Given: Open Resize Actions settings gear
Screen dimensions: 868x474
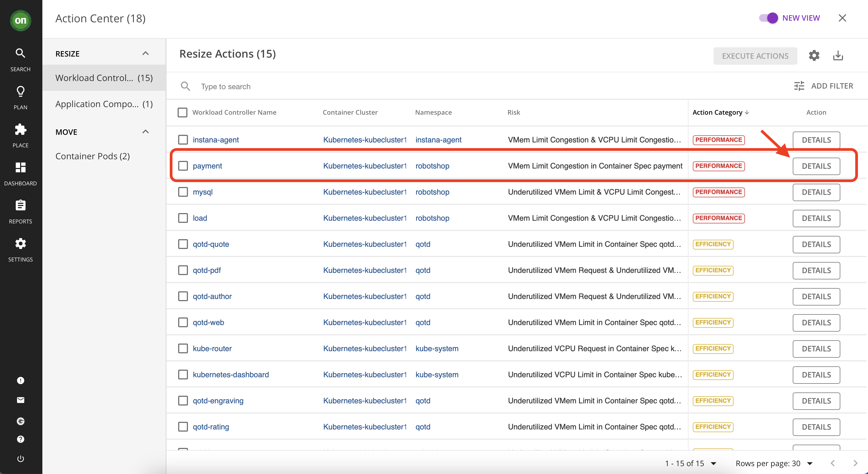Looking at the screenshot, I should [814, 56].
